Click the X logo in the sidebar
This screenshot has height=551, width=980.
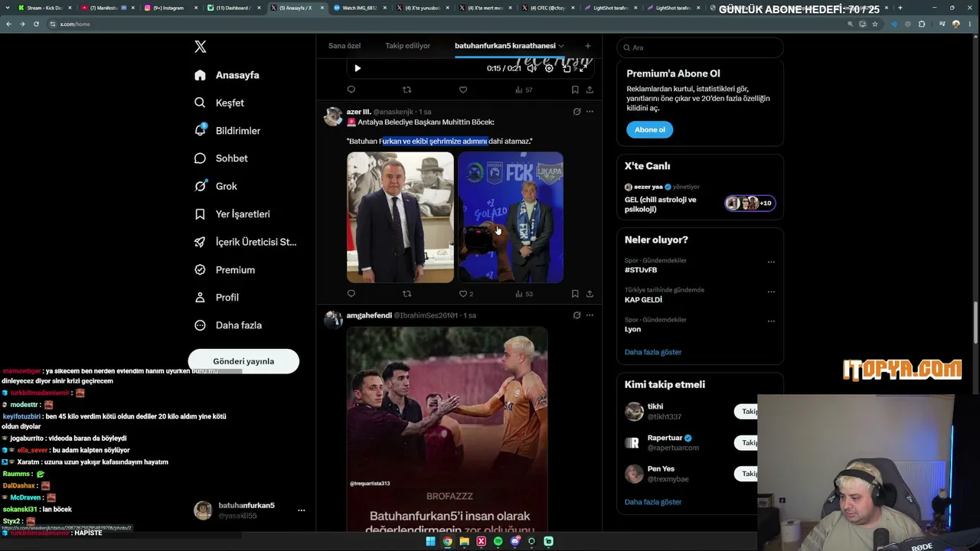point(201,47)
